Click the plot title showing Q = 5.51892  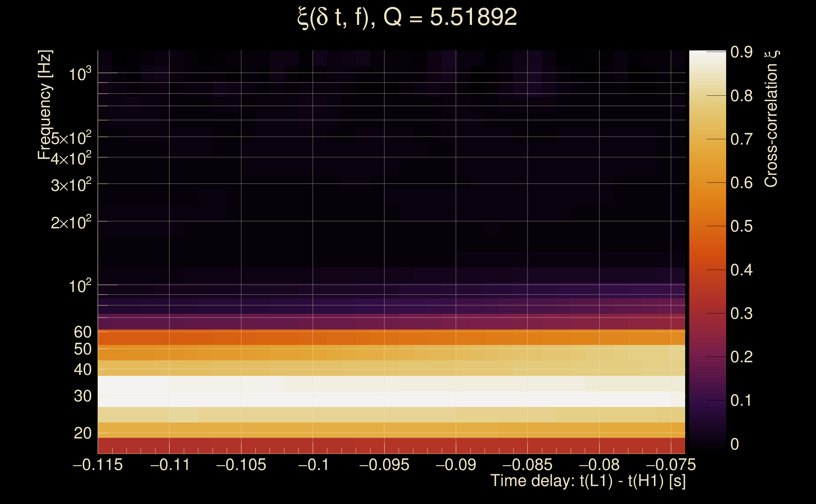[x=407, y=17]
